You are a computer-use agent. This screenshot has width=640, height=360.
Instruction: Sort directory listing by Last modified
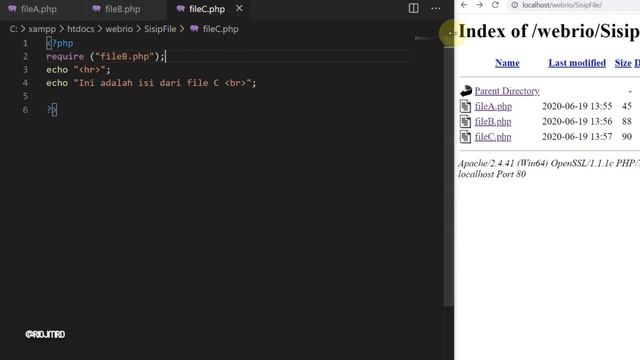tap(577, 63)
